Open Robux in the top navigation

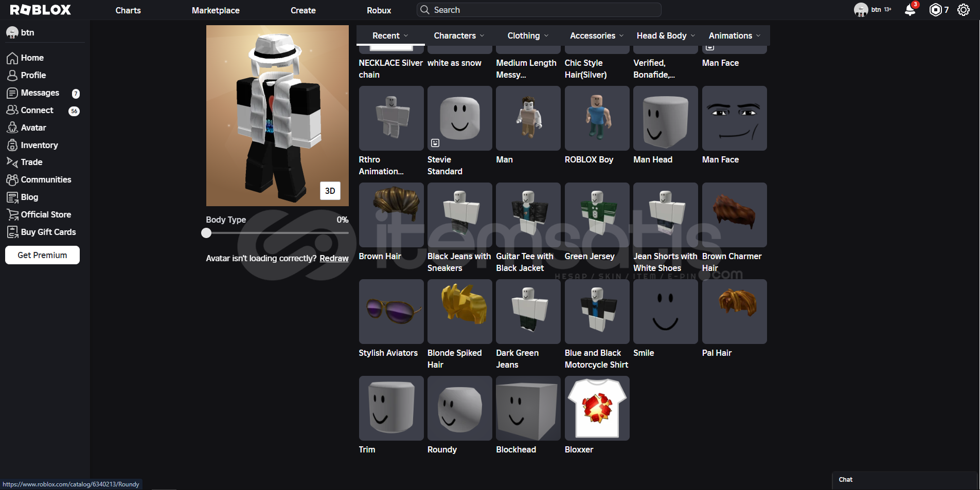point(379,10)
